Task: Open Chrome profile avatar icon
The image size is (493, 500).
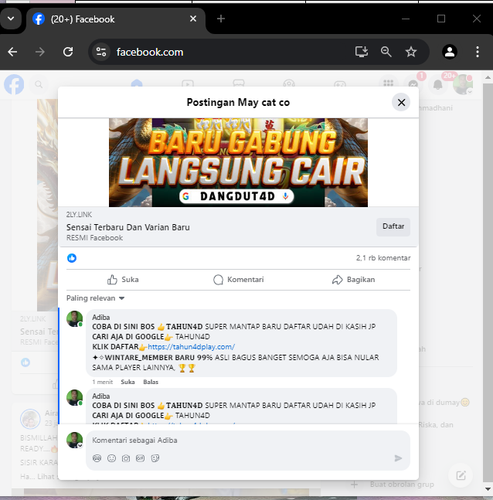Action: click(x=450, y=52)
